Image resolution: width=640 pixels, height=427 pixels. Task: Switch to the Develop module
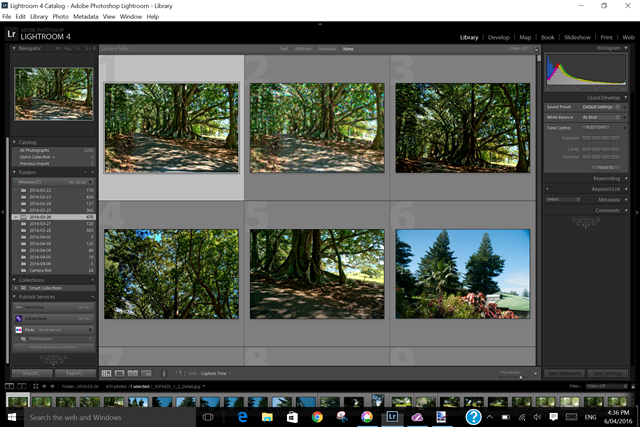[499, 37]
